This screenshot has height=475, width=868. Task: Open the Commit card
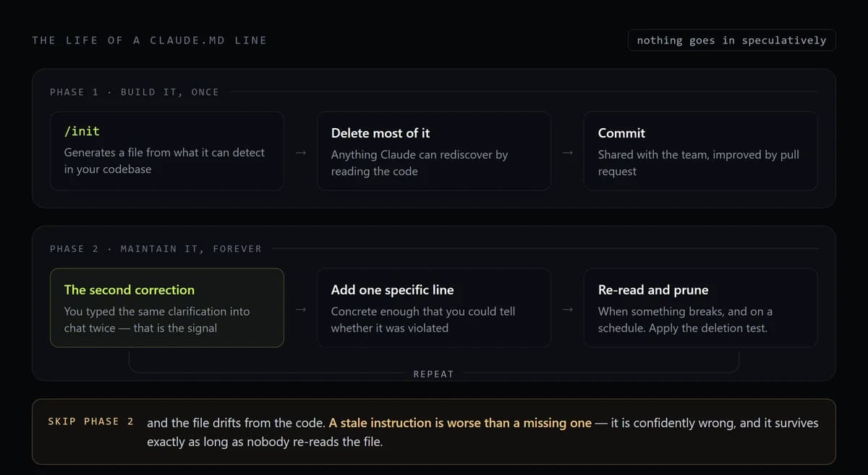pyautogui.click(x=701, y=151)
